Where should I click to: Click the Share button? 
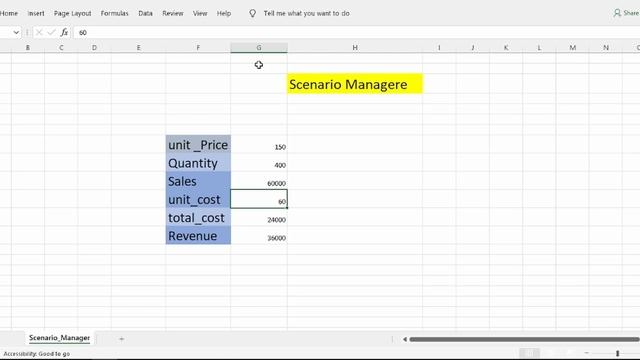click(627, 13)
